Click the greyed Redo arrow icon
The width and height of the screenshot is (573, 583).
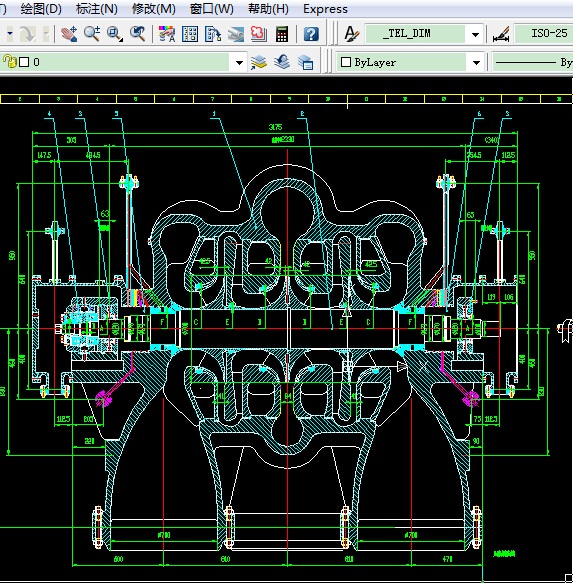[x=28, y=34]
